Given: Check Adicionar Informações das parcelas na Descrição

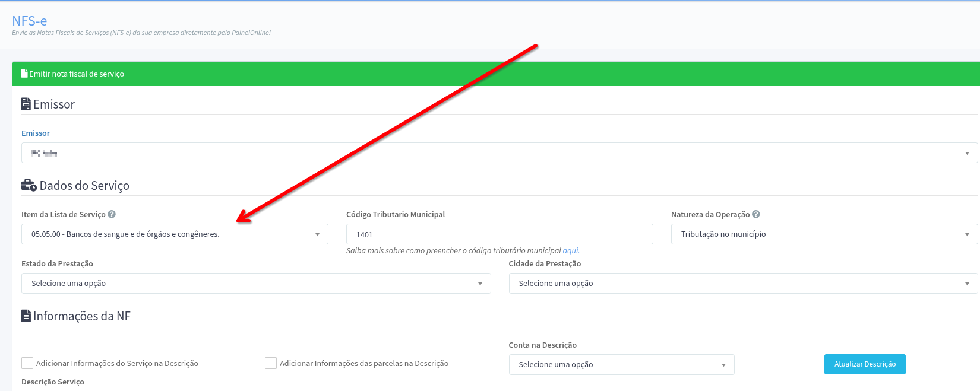Looking at the screenshot, I should (x=271, y=363).
